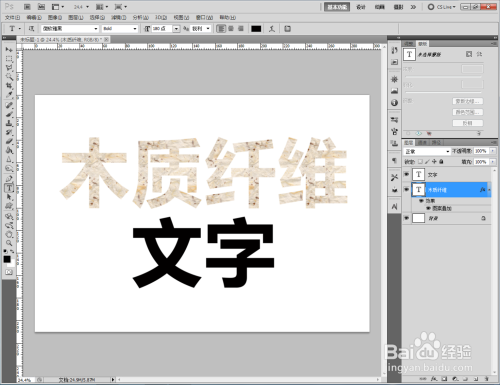Image resolution: width=500 pixels, height=385 pixels.
Task: Open the layer blend mode dropdown
Action: [x=427, y=151]
